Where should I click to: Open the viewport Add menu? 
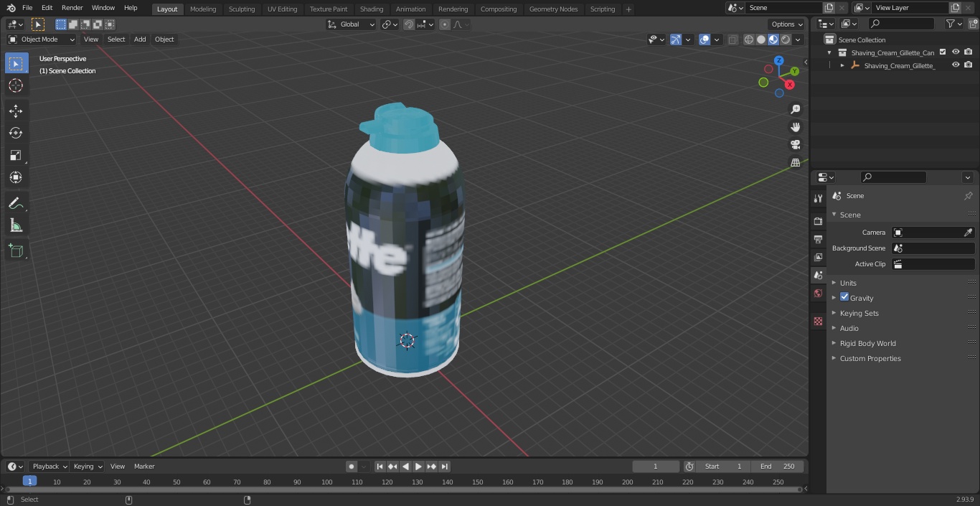(140, 39)
